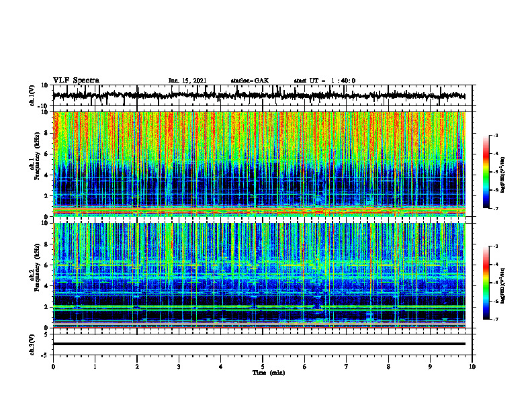
Task: Click the "4" kHz tick of ch.2 panel
Action: (x=46, y=286)
